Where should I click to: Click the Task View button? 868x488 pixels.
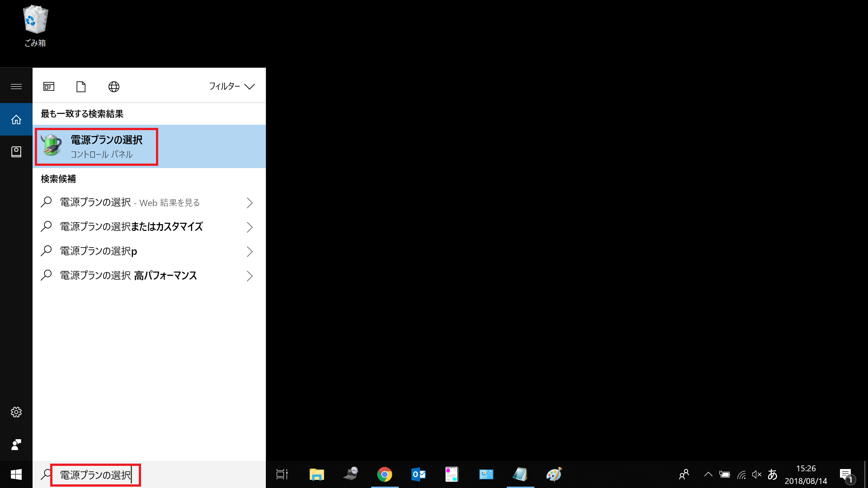[282, 474]
